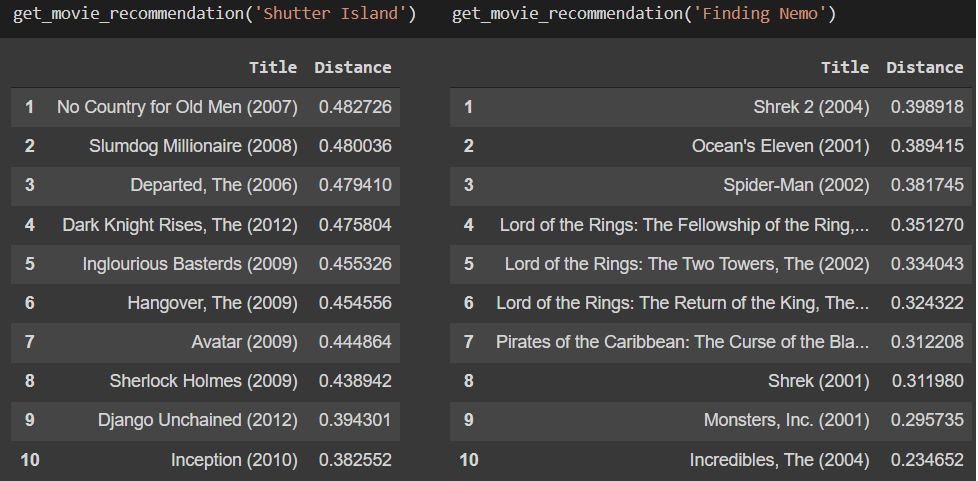Click Spider-Man (2002) title
The width and height of the screenshot is (978, 481).
point(796,185)
